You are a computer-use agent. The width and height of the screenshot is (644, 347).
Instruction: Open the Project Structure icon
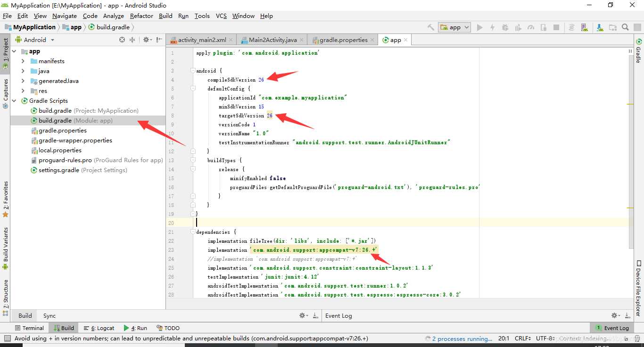click(612, 27)
